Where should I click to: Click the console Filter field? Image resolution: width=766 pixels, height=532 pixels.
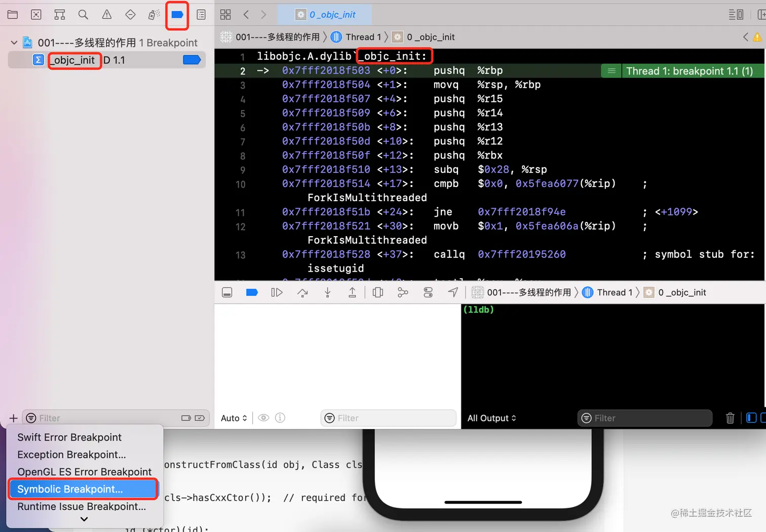pos(645,418)
